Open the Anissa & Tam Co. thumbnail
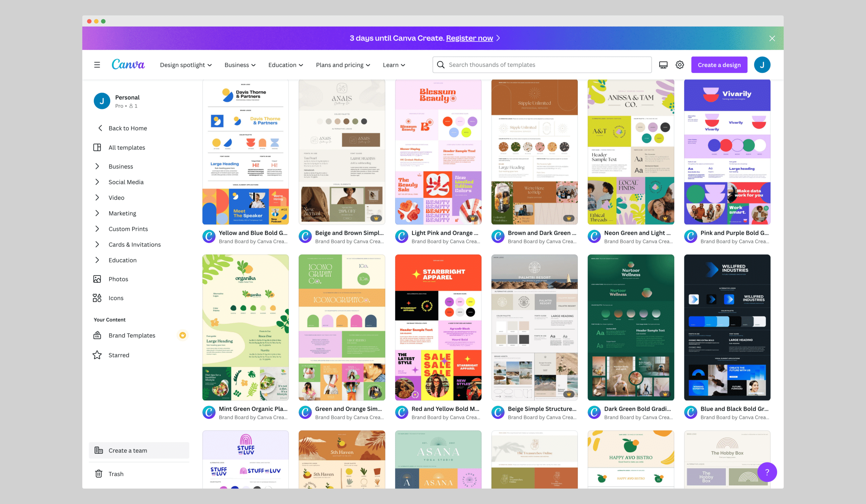 [x=631, y=152]
